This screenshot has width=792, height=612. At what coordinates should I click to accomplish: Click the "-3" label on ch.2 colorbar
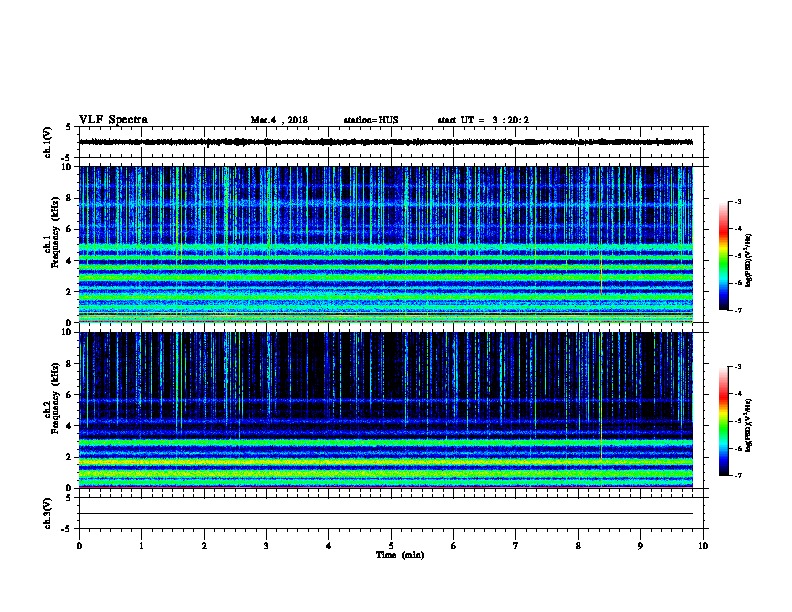pos(737,367)
